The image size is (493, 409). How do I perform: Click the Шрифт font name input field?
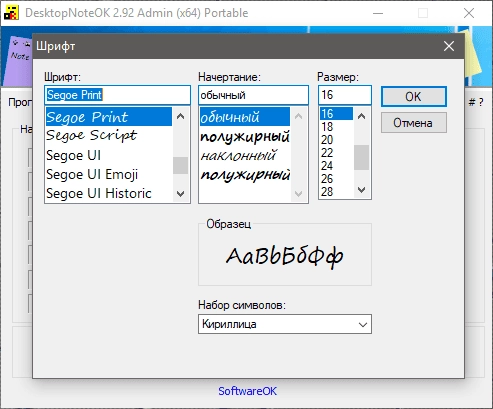pos(117,95)
